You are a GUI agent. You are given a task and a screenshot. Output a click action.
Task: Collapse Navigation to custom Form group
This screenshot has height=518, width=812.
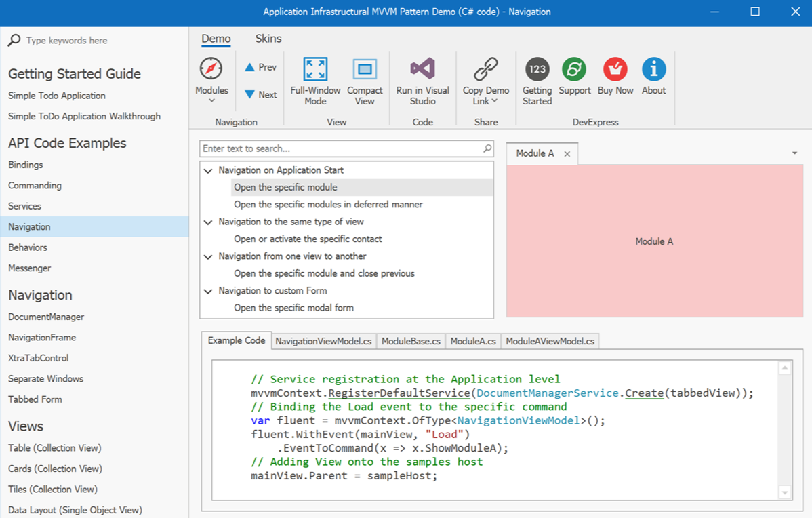(x=208, y=291)
